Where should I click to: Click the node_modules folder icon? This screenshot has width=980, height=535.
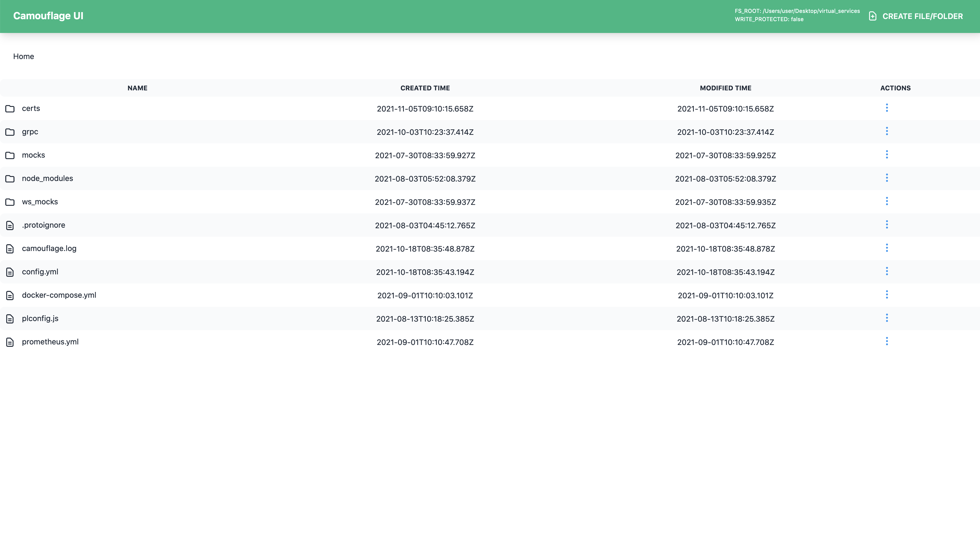[x=10, y=179]
